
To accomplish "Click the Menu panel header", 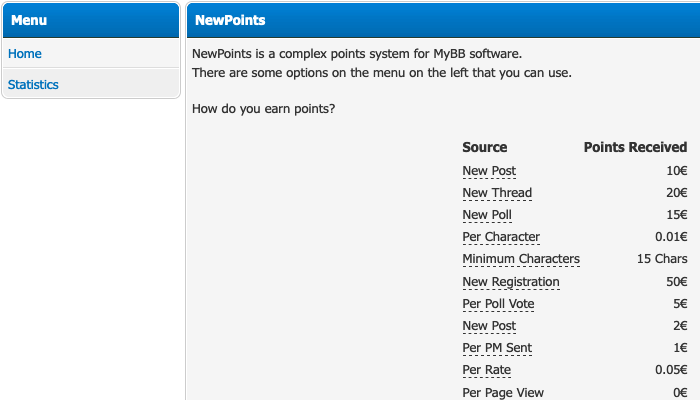I will pos(29,20).
